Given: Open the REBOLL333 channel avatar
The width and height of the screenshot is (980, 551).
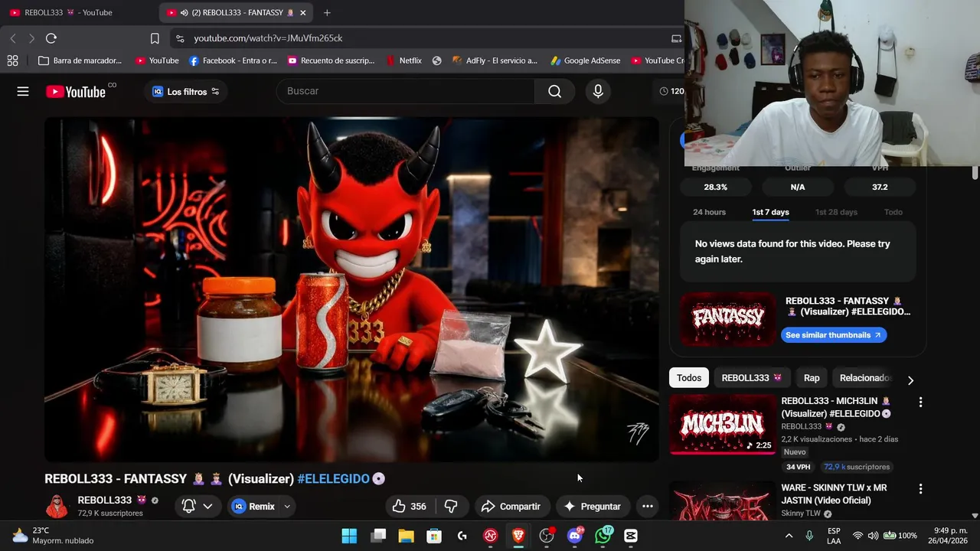Looking at the screenshot, I should (x=57, y=506).
